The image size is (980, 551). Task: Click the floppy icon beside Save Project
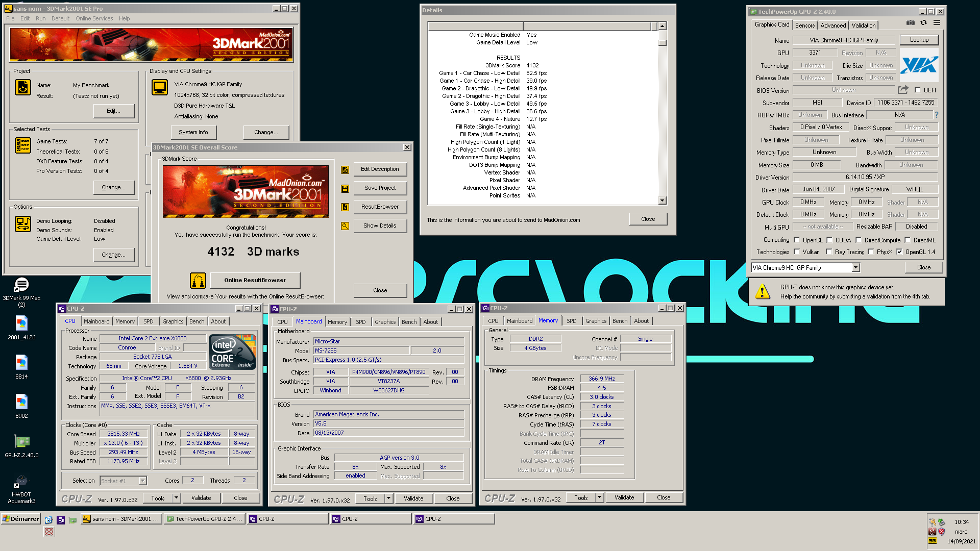pos(345,188)
